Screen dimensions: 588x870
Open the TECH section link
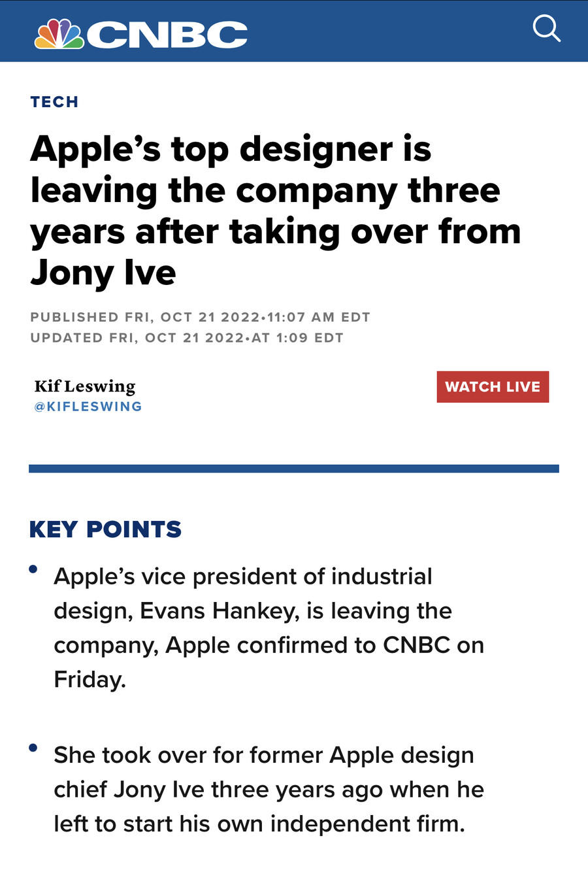pos(54,102)
